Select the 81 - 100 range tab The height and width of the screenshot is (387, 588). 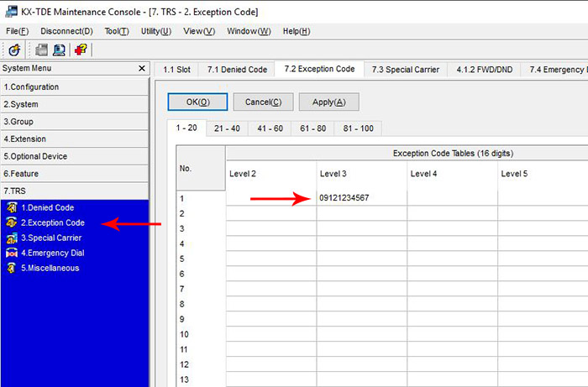coord(358,128)
